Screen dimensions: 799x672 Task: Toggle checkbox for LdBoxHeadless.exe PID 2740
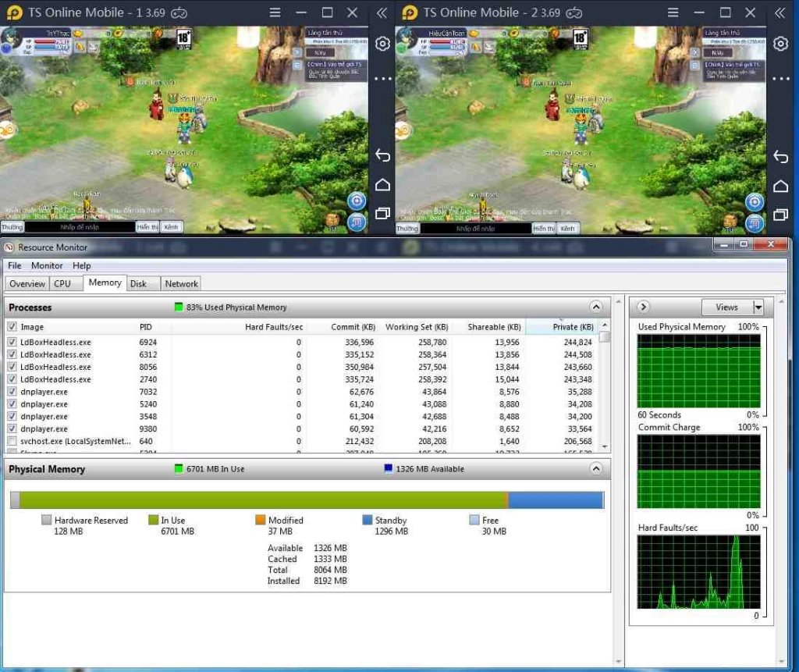[12, 379]
